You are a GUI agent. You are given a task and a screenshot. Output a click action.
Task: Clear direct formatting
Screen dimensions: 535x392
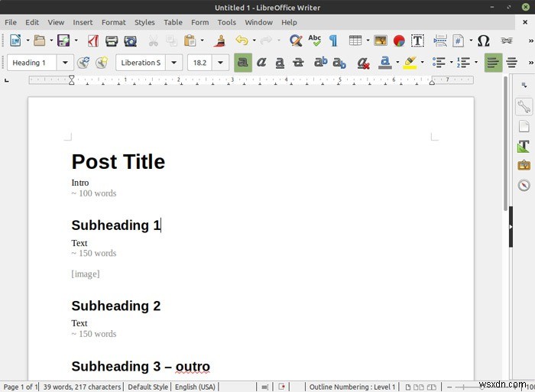(363, 63)
